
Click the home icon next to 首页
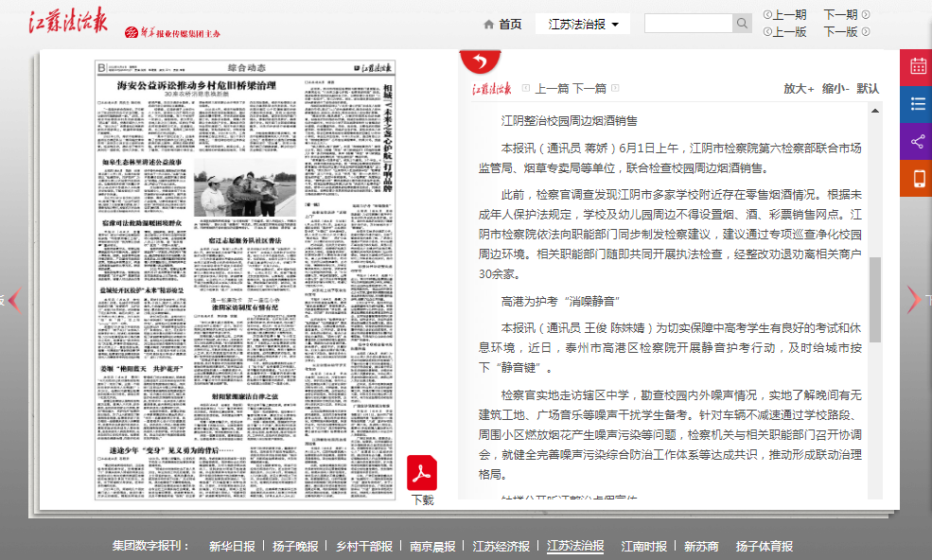[x=488, y=25]
